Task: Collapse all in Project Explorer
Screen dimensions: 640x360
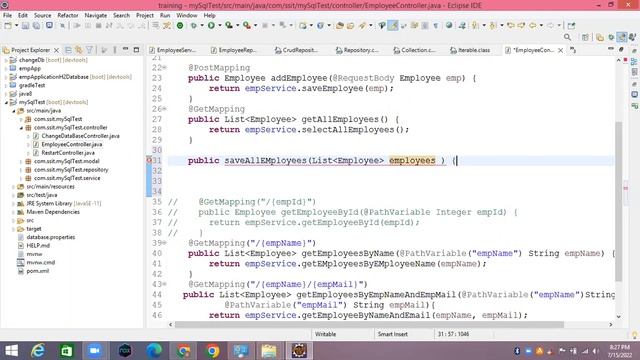Action: coord(68,50)
